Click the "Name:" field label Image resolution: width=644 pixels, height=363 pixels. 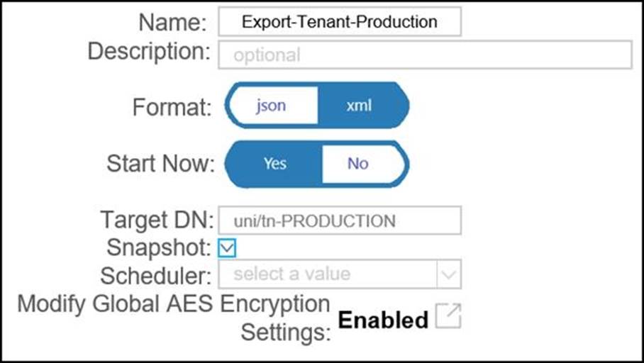(x=172, y=23)
